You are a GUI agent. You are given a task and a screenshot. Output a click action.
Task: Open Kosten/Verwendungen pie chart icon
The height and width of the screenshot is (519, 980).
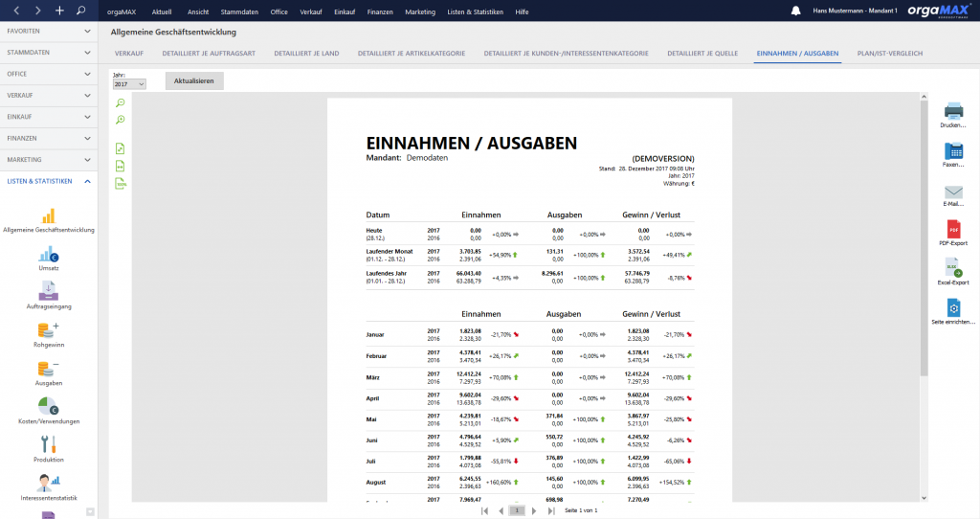(48, 406)
